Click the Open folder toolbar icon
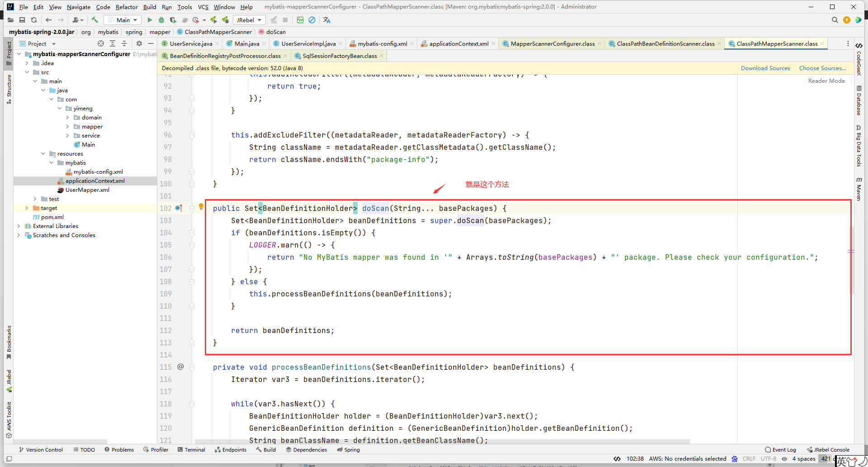868x467 pixels. pos(10,20)
